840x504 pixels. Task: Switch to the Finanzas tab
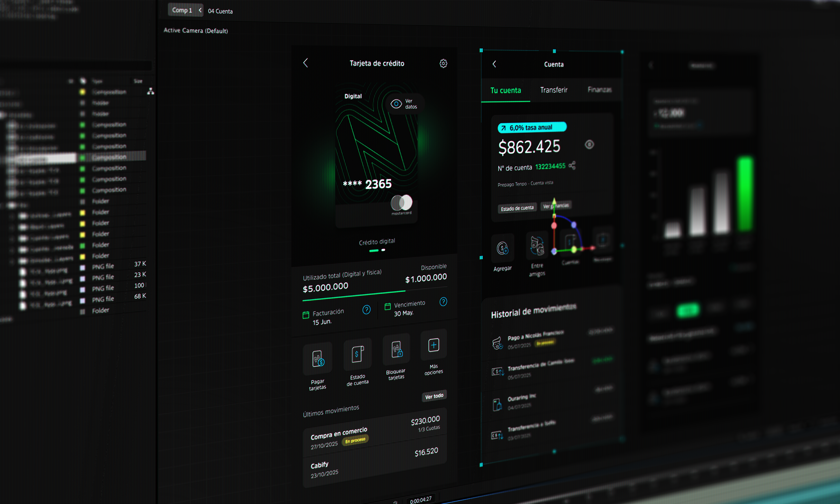click(600, 90)
